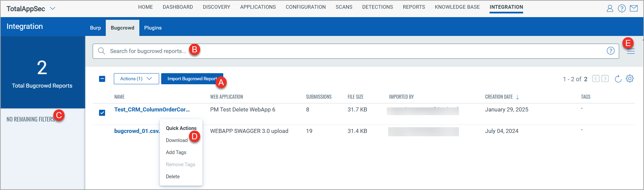Viewport: 644px width, 190px height.
Task: Click Import Bugcrowd Report button
Action: tap(192, 79)
